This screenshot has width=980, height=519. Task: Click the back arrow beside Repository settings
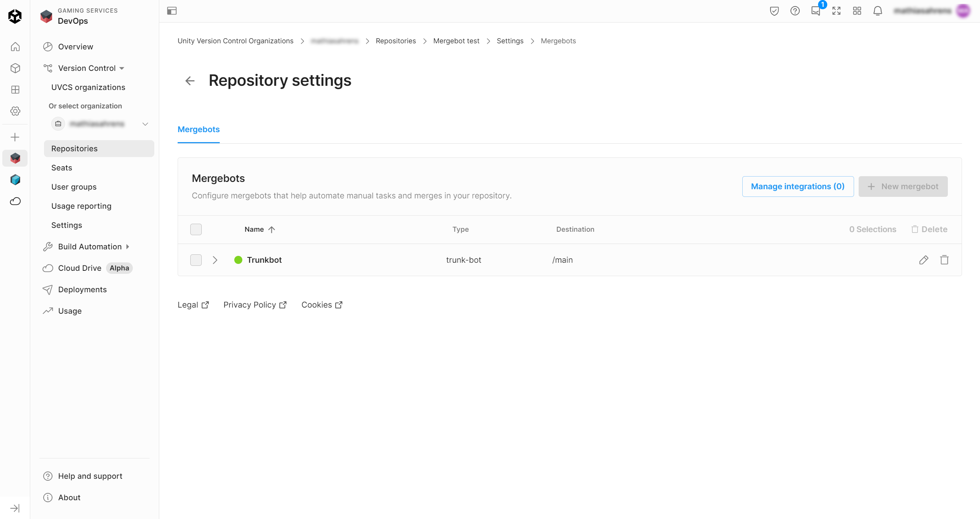(x=190, y=81)
